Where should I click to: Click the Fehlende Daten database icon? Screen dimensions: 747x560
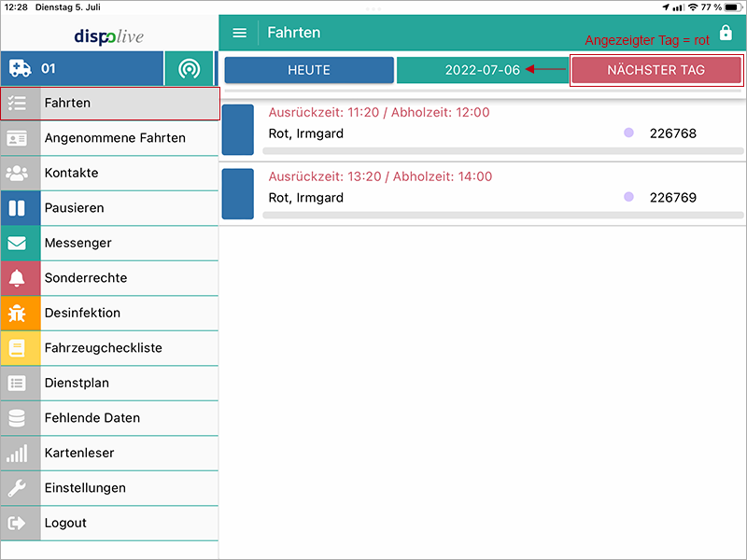(x=17, y=418)
